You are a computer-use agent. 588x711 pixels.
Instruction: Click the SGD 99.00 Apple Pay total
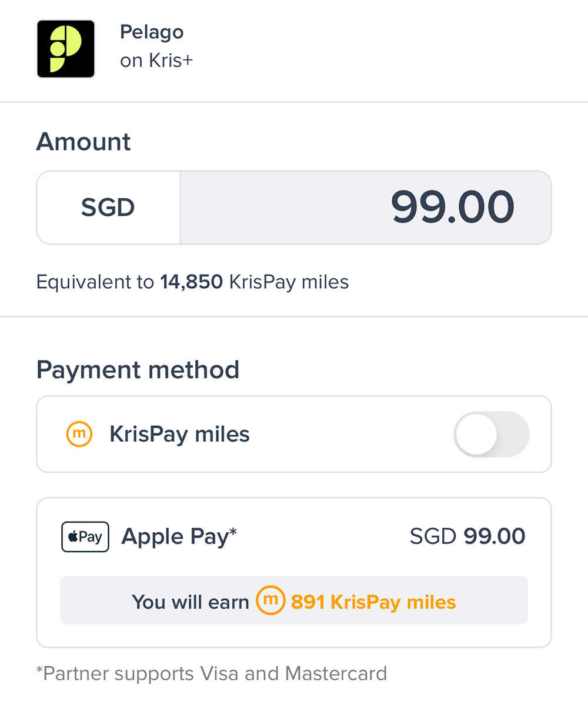467,536
